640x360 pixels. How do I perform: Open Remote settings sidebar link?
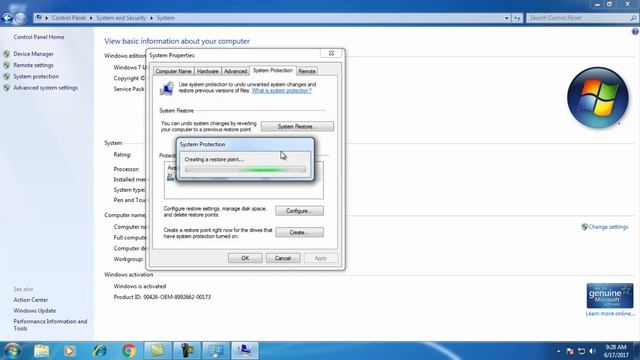pos(33,65)
